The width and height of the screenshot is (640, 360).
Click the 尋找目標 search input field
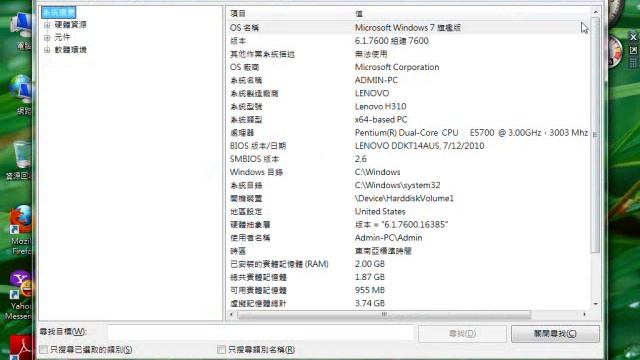pyautogui.click(x=260, y=332)
